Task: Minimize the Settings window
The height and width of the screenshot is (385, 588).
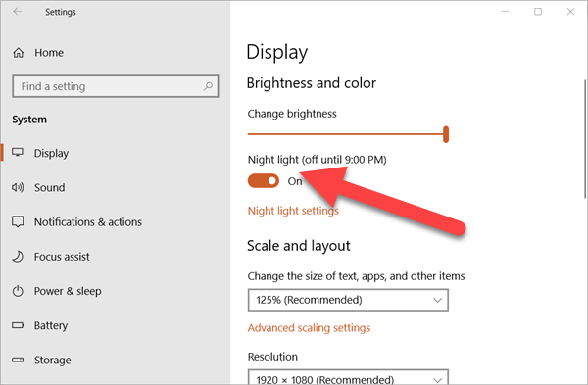Action: pyautogui.click(x=505, y=12)
